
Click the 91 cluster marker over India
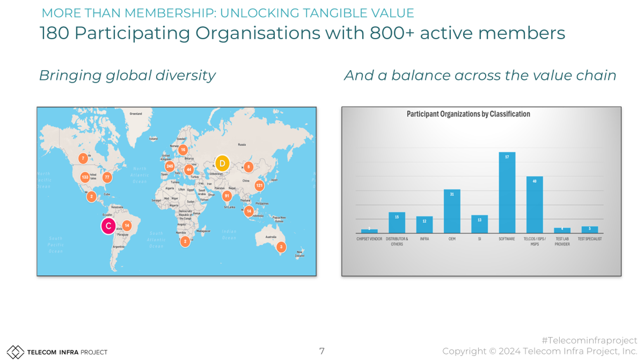(227, 196)
